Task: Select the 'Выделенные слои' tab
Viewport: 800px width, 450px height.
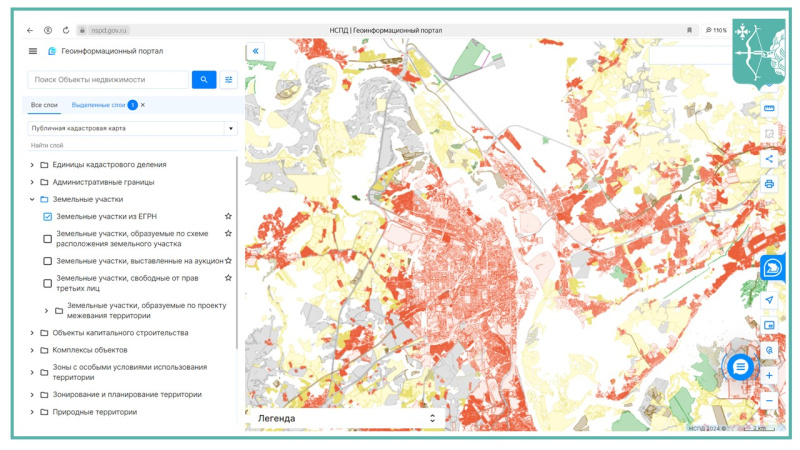Action: pyautogui.click(x=98, y=104)
